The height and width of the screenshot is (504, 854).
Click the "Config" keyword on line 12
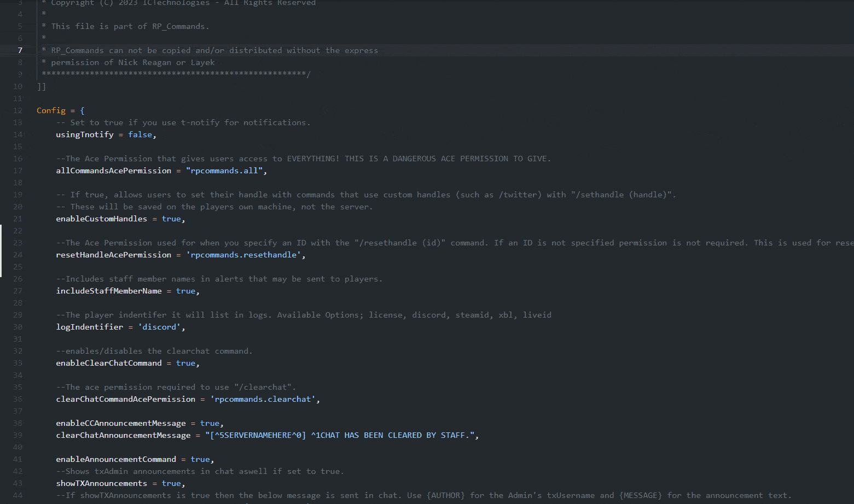tap(51, 110)
